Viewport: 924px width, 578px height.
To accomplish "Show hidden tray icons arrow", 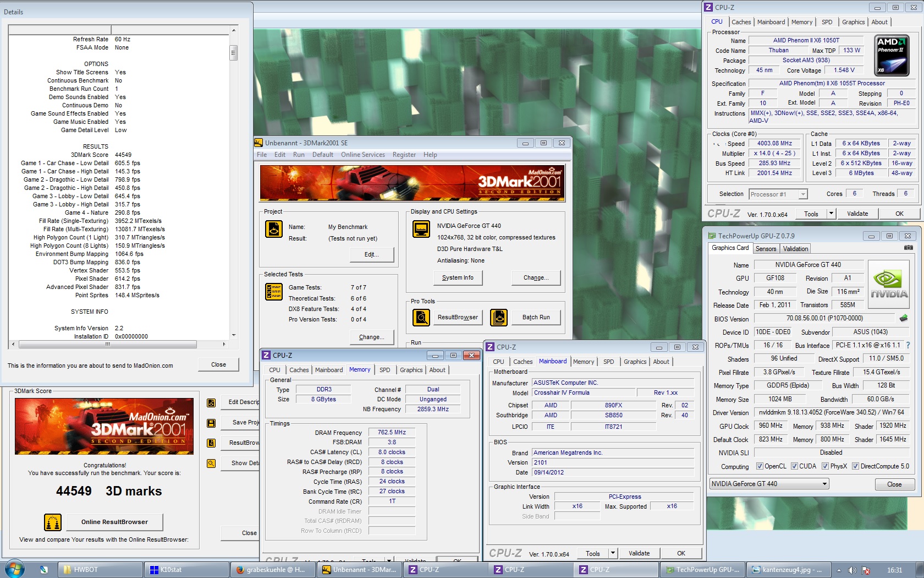I will 839,570.
